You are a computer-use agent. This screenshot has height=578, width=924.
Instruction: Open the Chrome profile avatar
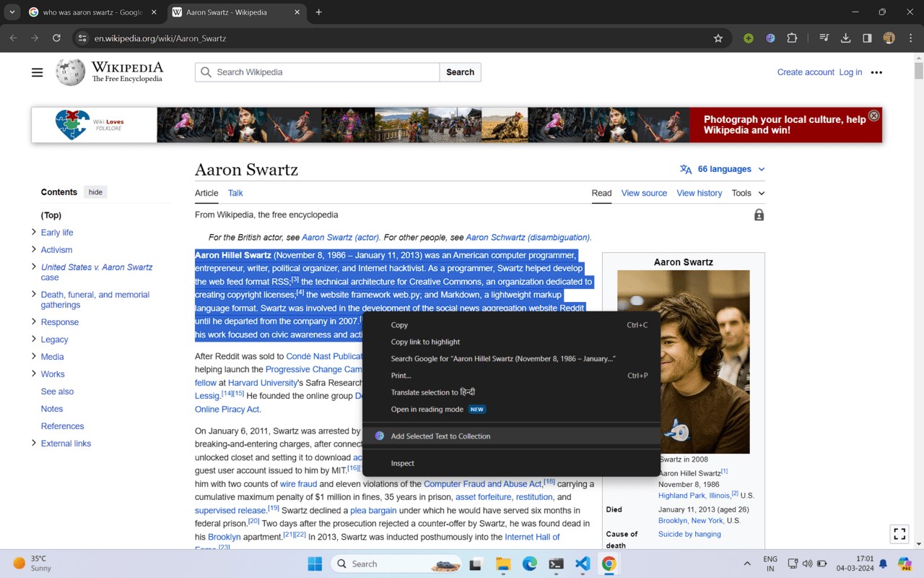(889, 38)
